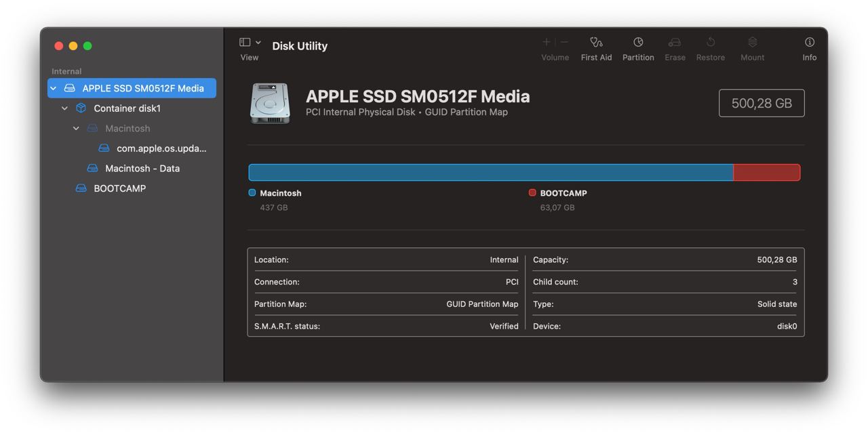868x435 pixels.
Task: Click the drive icon beside APPLE SSD row
Action: 69,88
